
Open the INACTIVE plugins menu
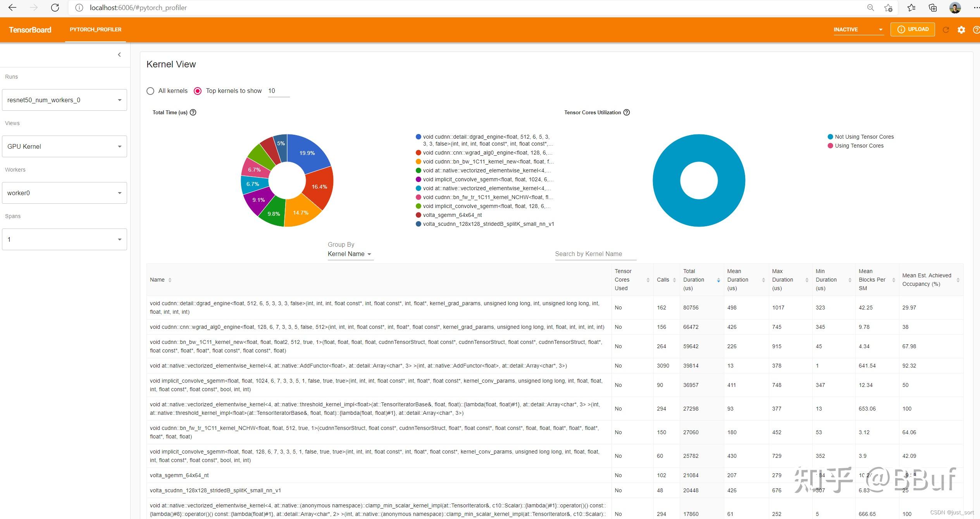858,29
